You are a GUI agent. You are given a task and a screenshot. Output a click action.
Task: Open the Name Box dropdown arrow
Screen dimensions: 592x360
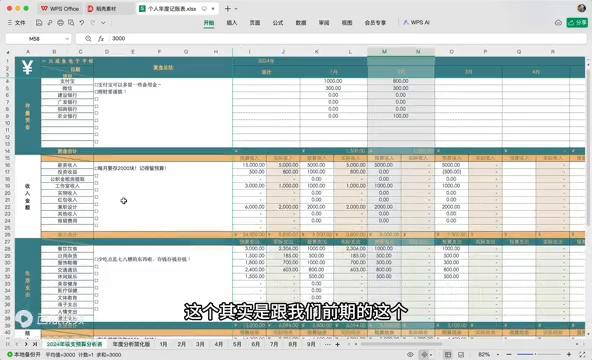(x=67, y=38)
